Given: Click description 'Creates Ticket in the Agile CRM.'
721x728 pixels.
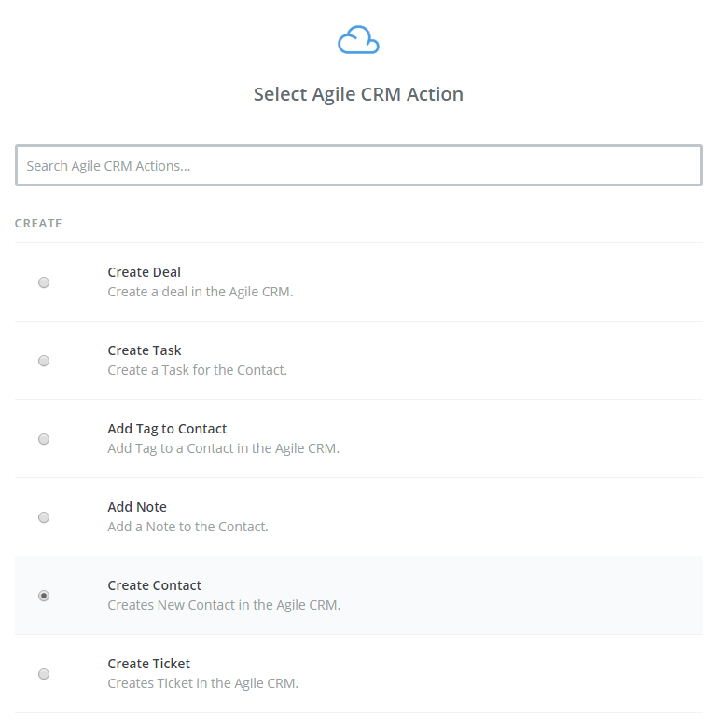Looking at the screenshot, I should point(202,683).
